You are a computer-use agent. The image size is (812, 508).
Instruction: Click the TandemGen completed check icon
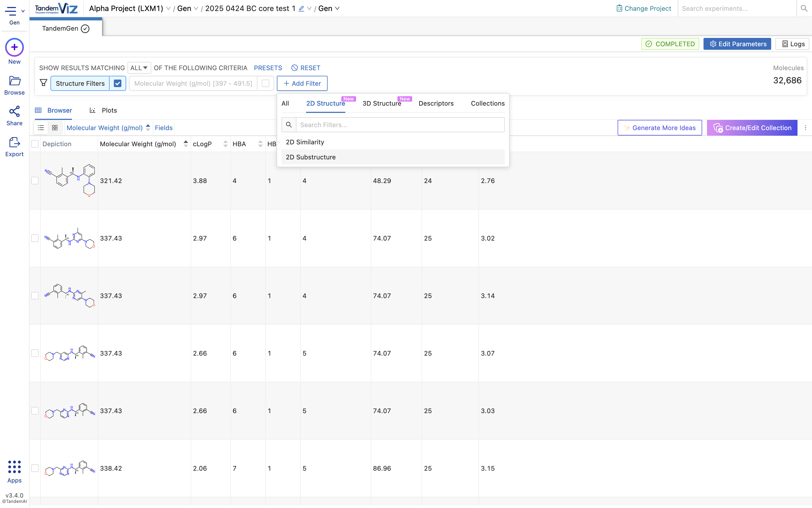pos(85,28)
